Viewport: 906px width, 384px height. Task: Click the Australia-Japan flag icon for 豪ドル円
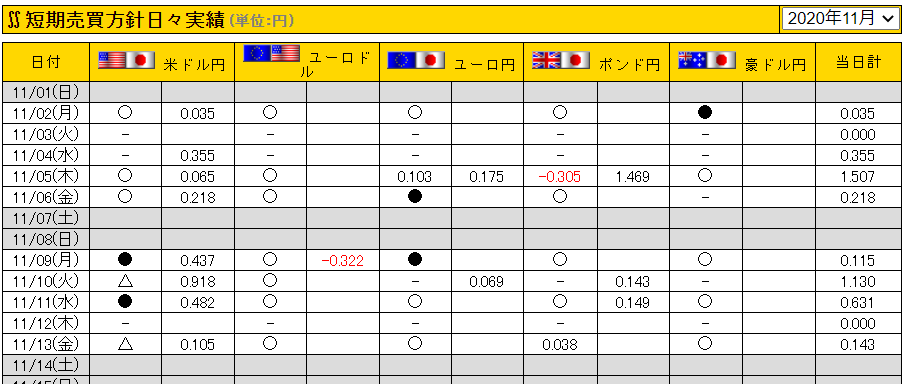coord(707,60)
